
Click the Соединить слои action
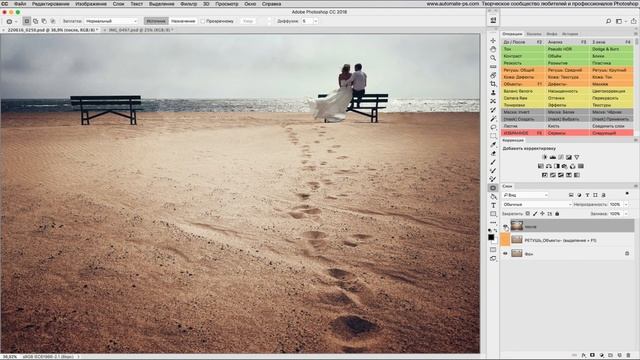pyautogui.click(x=612, y=126)
